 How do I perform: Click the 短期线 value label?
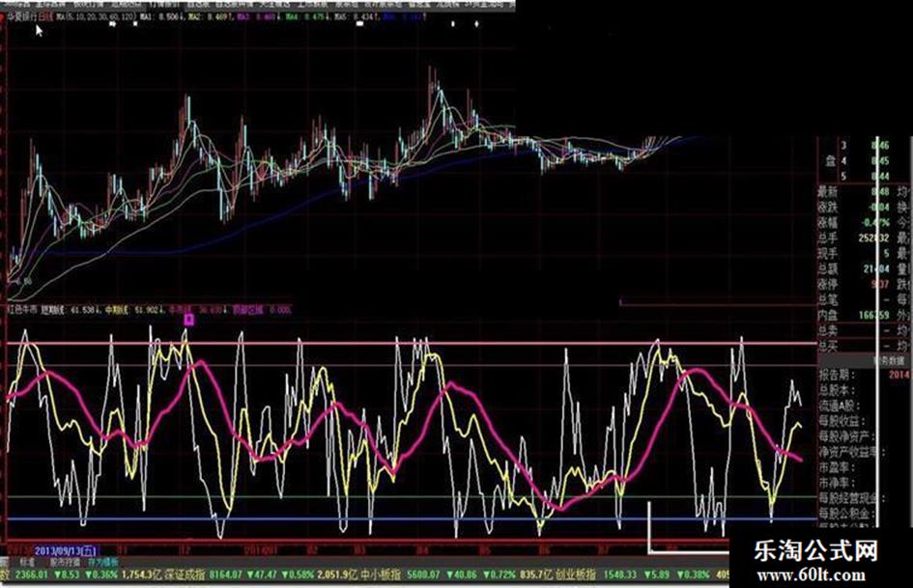[x=70, y=310]
